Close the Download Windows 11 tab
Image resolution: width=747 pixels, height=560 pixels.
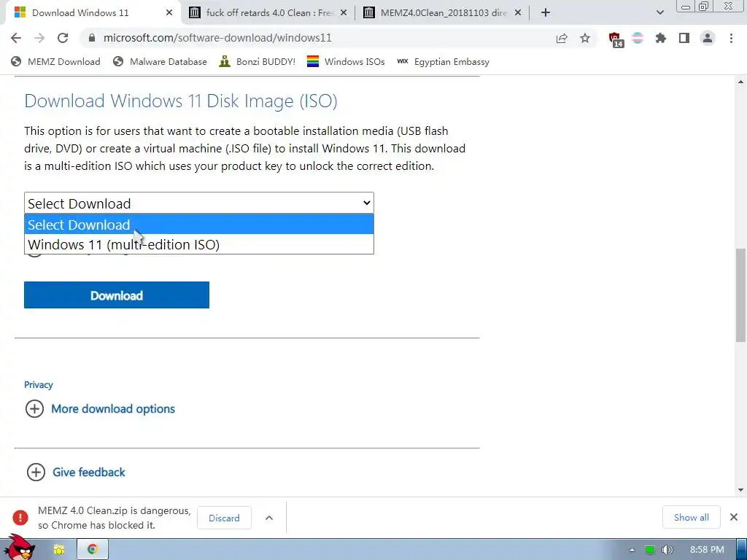tap(169, 13)
